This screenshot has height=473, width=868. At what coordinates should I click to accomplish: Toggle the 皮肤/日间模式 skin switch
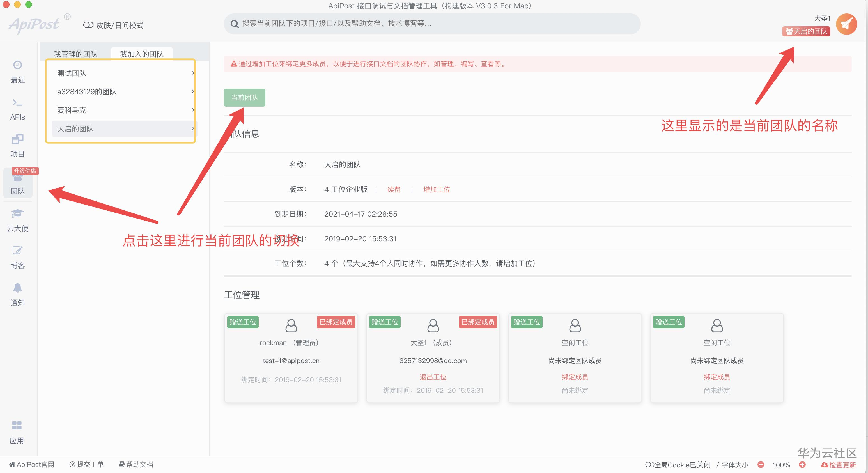click(88, 25)
